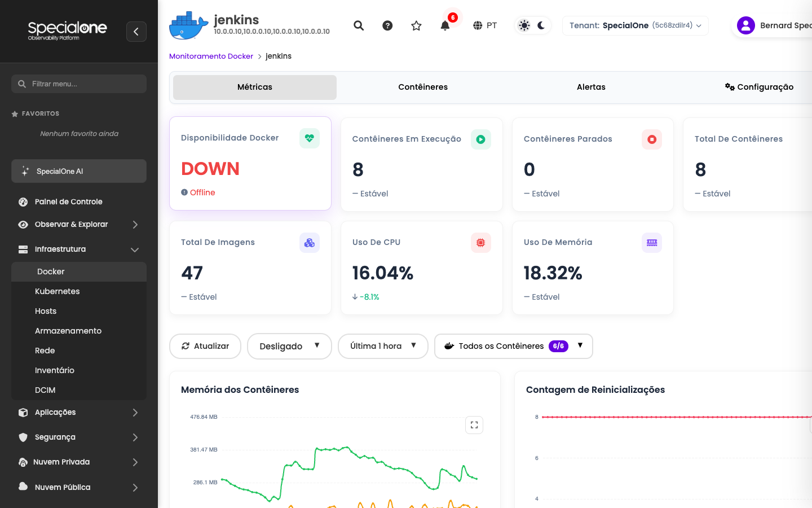The image size is (812, 508).
Task: Click the Docker whale logo
Action: (x=189, y=25)
